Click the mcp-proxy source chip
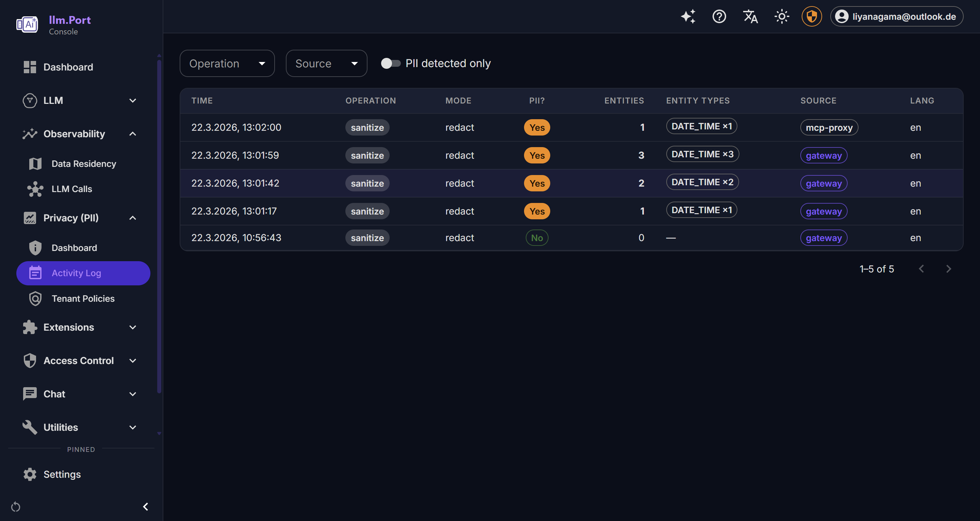The width and height of the screenshot is (980, 521). tap(829, 128)
